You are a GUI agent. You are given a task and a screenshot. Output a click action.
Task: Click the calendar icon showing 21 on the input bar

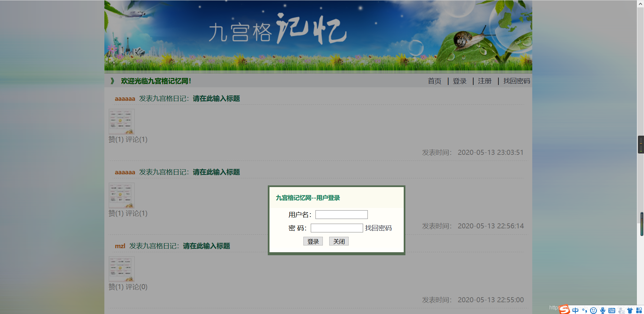(621, 310)
